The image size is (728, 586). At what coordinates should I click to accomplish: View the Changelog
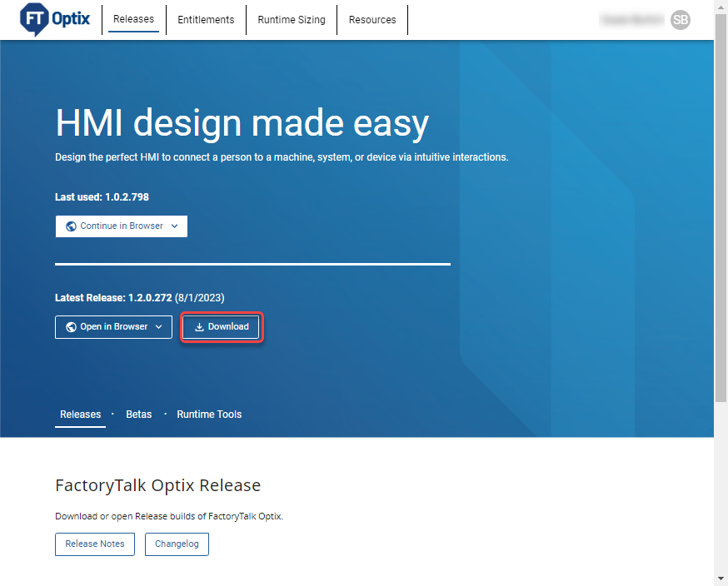(177, 544)
